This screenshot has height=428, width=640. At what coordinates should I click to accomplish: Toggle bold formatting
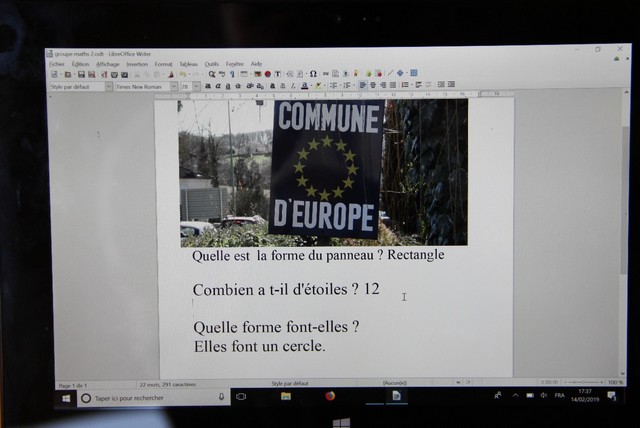pos(207,86)
